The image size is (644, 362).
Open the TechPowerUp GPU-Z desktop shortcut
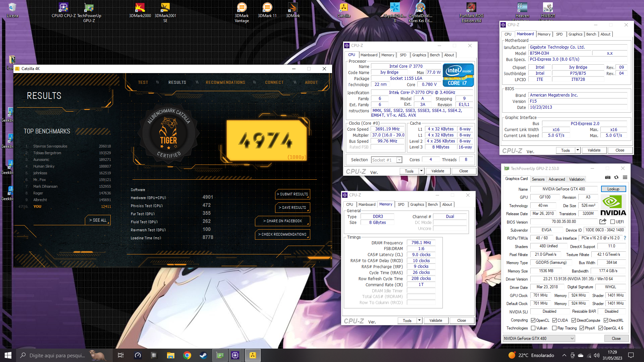[89, 13]
